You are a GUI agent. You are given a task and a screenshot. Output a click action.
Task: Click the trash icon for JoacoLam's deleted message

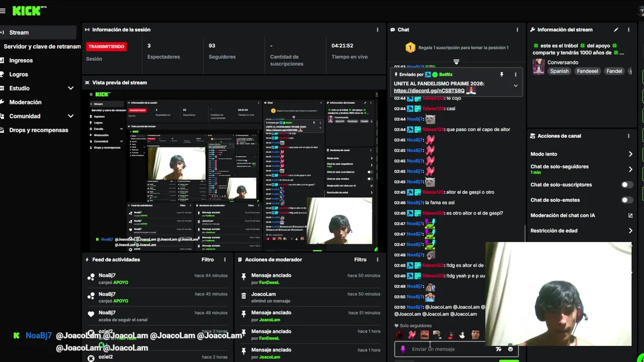pyautogui.click(x=244, y=297)
